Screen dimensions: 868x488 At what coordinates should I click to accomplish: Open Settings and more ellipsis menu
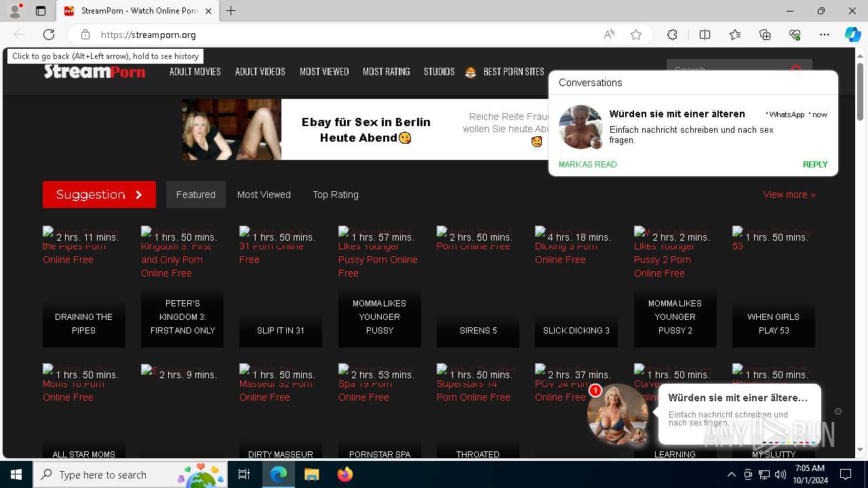825,35
